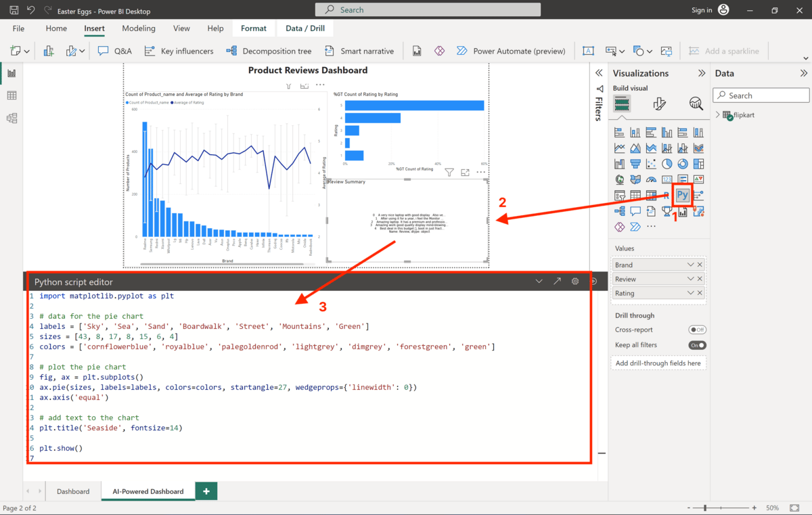Pick the donut chart visual
This screenshot has width=812, height=515.
tap(683, 163)
